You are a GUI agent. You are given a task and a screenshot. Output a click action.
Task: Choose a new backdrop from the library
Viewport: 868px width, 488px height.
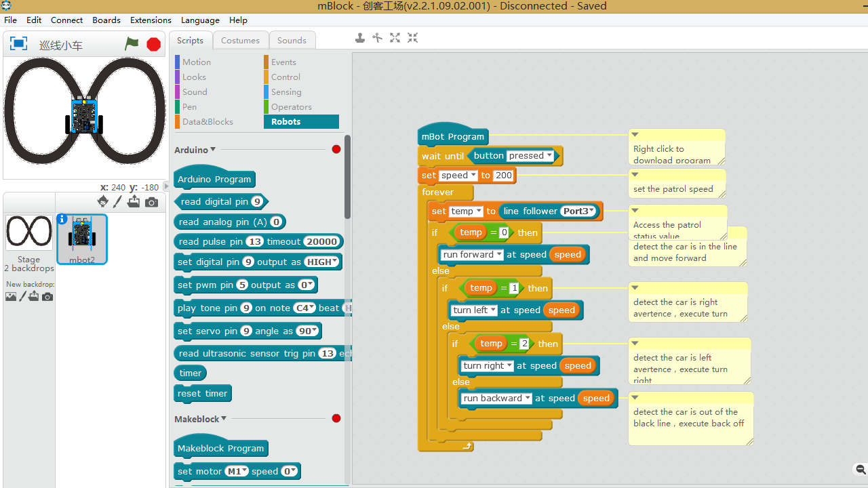(x=11, y=296)
